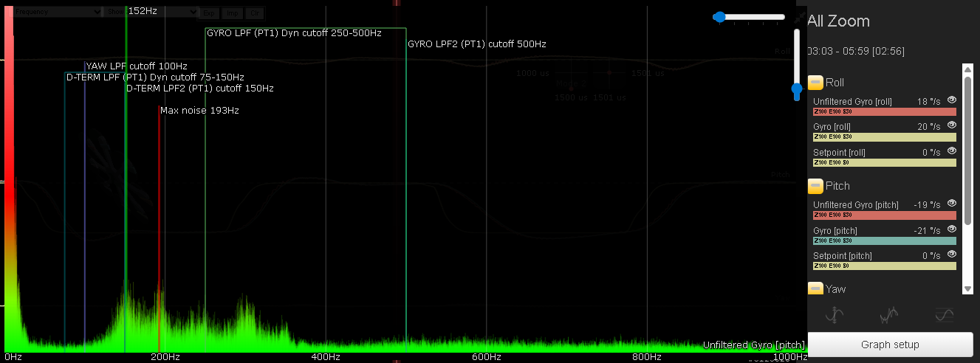Collapse the Yaw graph group
The width and height of the screenshot is (980, 363).
(815, 288)
